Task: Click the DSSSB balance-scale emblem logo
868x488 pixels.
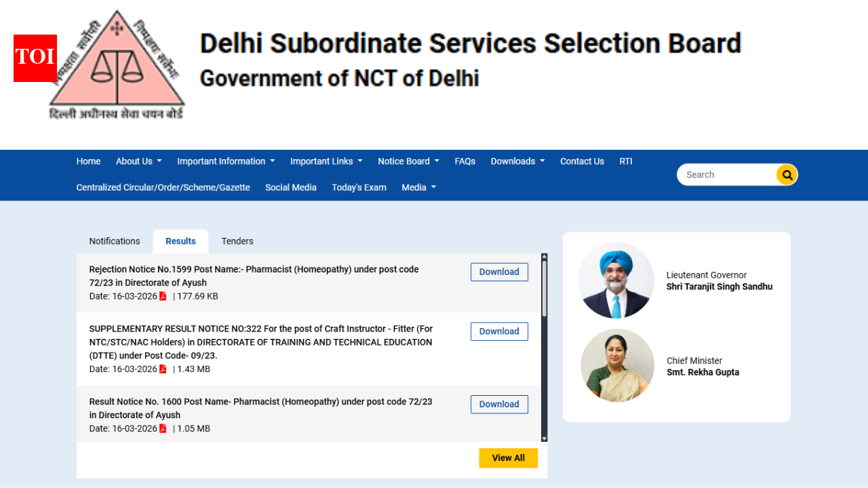Action: point(117,64)
